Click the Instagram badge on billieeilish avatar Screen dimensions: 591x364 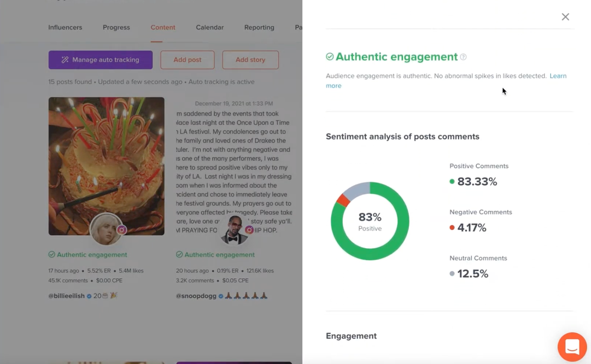tap(121, 229)
